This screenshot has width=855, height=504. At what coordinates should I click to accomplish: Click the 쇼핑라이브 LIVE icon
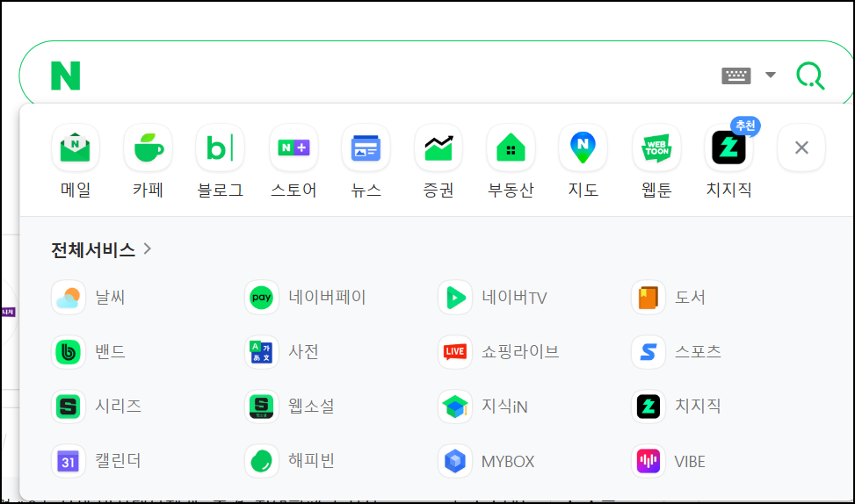point(455,352)
